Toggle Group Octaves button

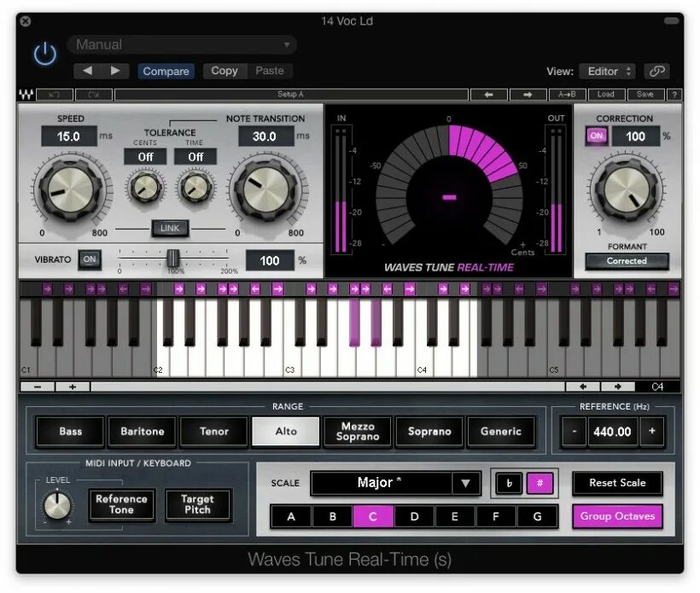[617, 516]
